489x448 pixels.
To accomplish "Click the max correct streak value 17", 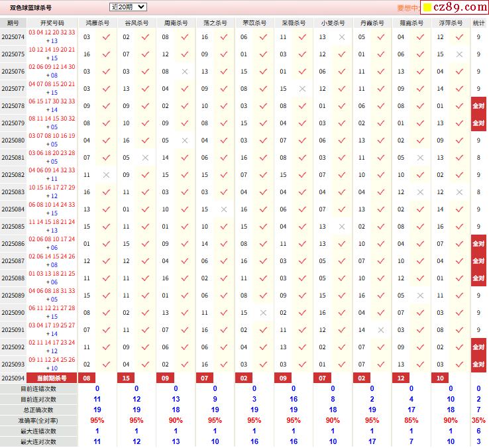I will (x=372, y=442).
